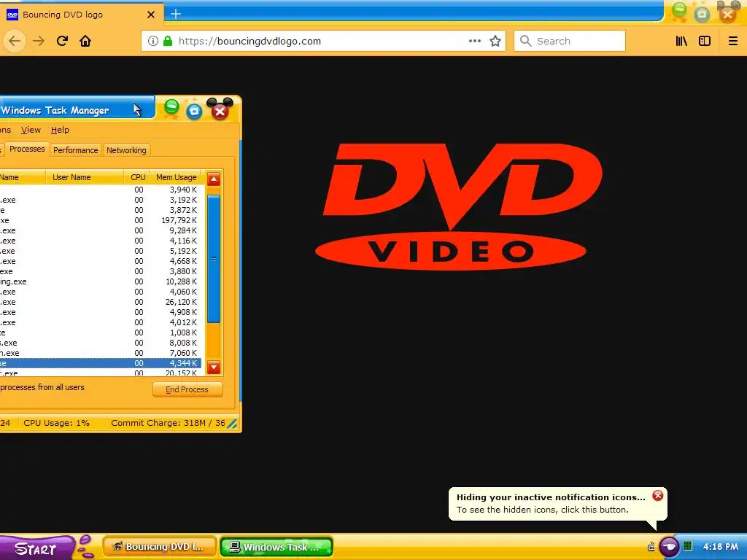The width and height of the screenshot is (747, 560).
Task: Click the magnifier icon in the Search box
Action: pyautogui.click(x=525, y=41)
